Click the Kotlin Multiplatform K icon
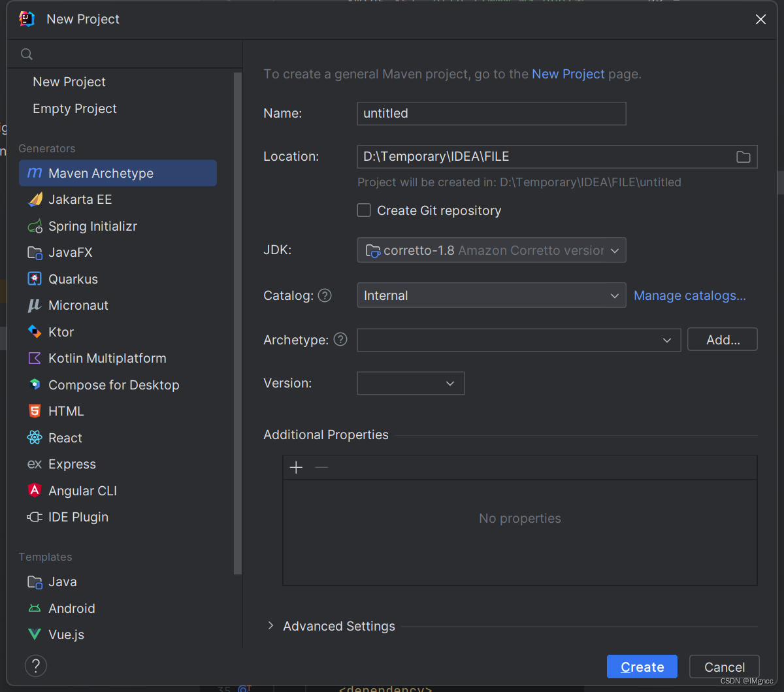 35,358
